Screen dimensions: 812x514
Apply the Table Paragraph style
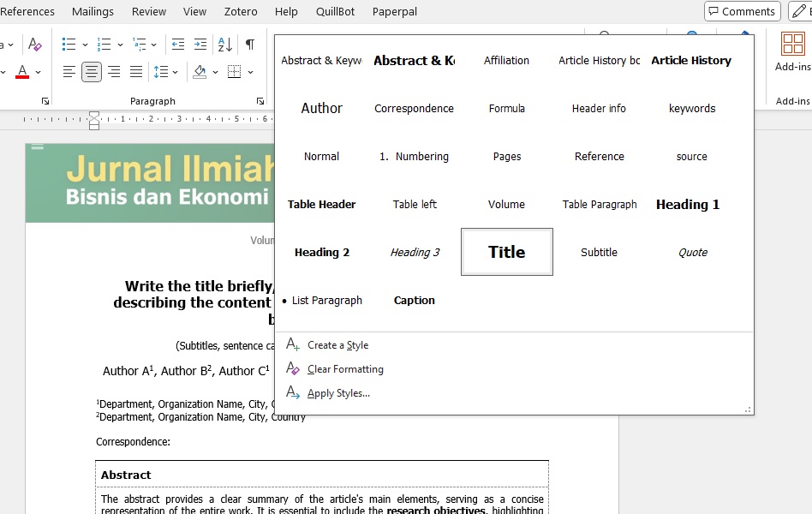pyautogui.click(x=600, y=204)
